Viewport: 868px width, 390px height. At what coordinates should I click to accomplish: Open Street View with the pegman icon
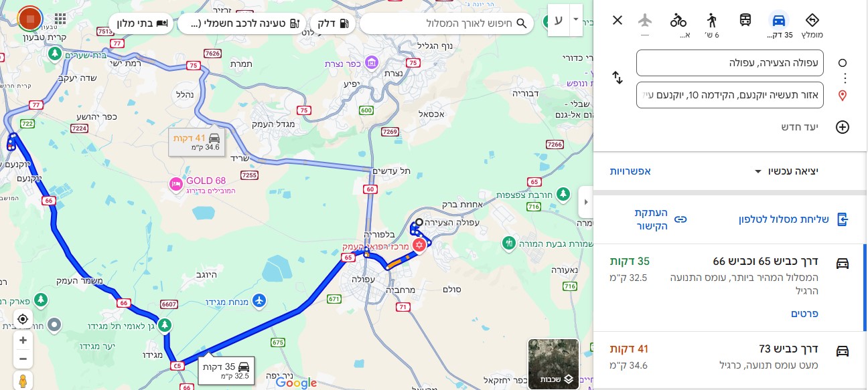(23, 381)
